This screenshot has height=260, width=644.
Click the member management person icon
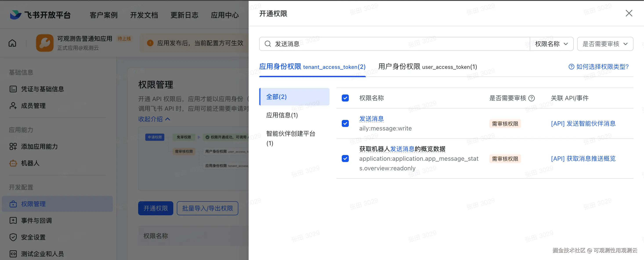(x=13, y=106)
